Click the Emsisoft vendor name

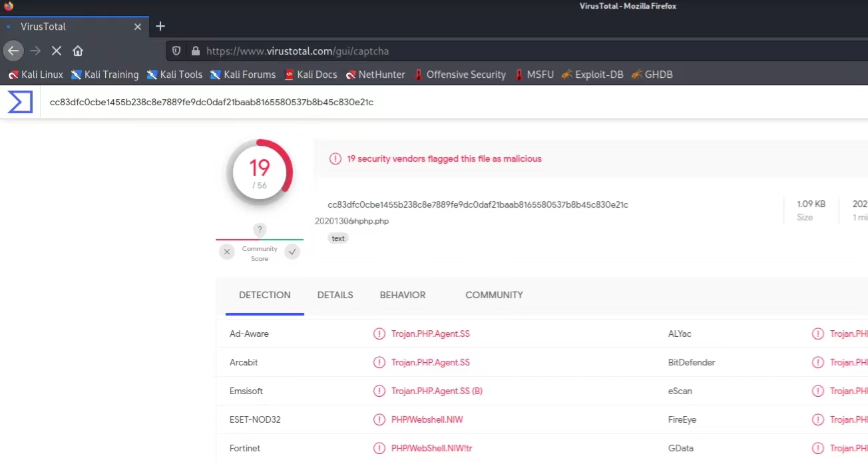click(246, 391)
